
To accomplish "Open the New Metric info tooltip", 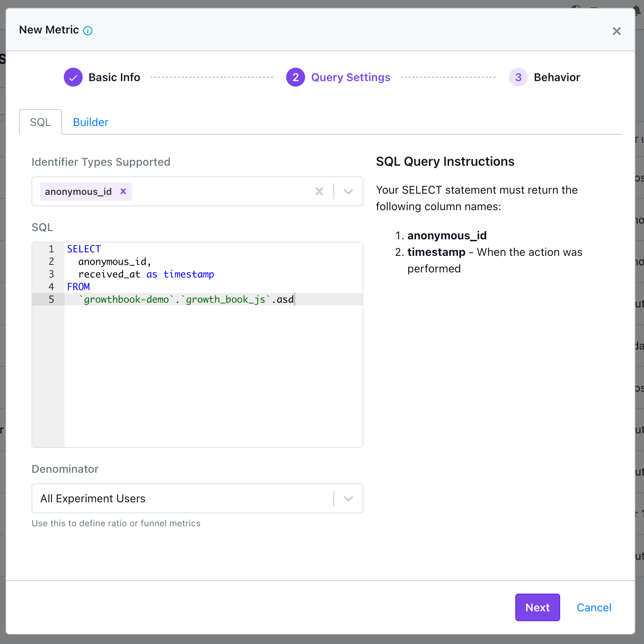I will 88,30.
